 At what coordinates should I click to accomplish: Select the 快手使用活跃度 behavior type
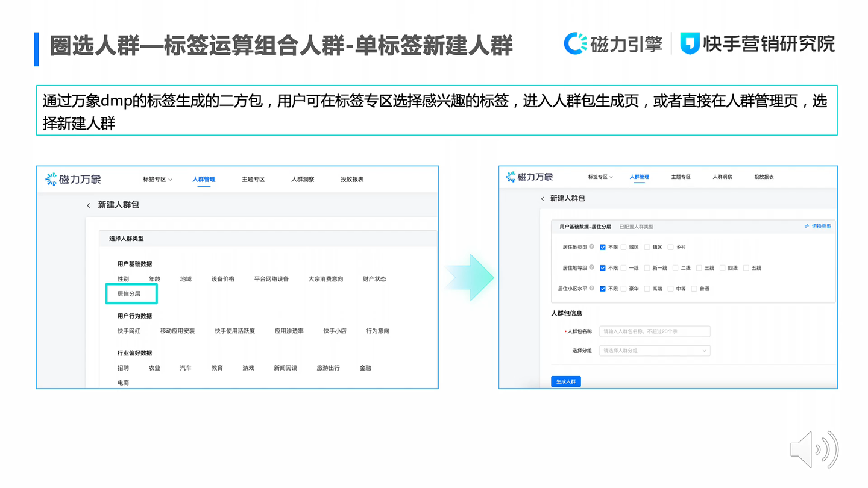pos(235,331)
